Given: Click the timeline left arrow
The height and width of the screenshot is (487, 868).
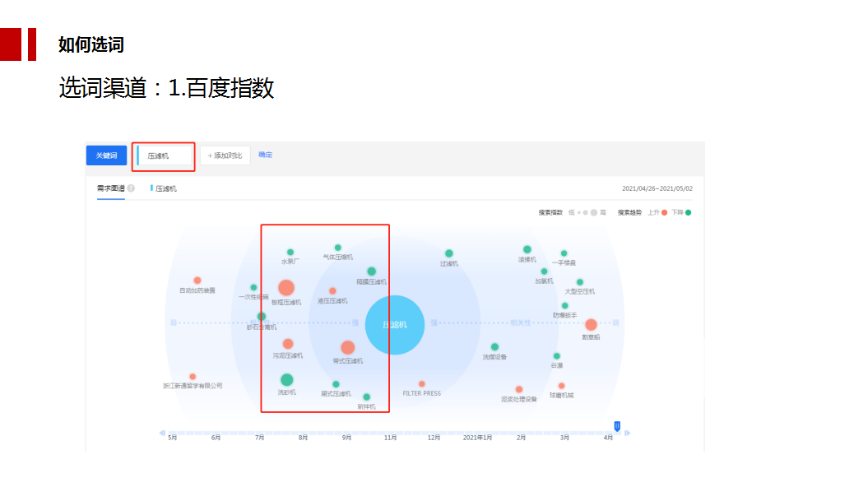Looking at the screenshot, I should pos(162,432).
